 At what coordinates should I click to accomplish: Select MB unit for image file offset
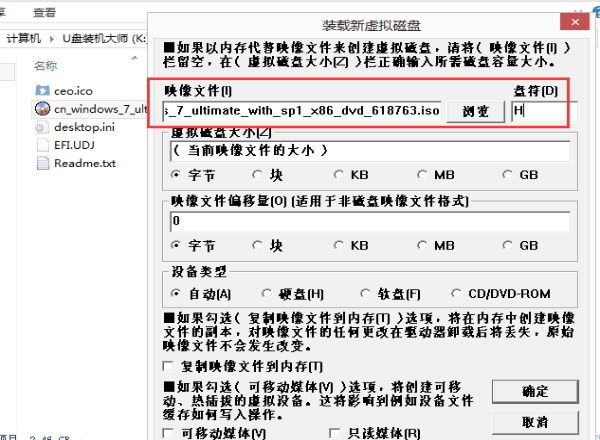click(x=422, y=245)
